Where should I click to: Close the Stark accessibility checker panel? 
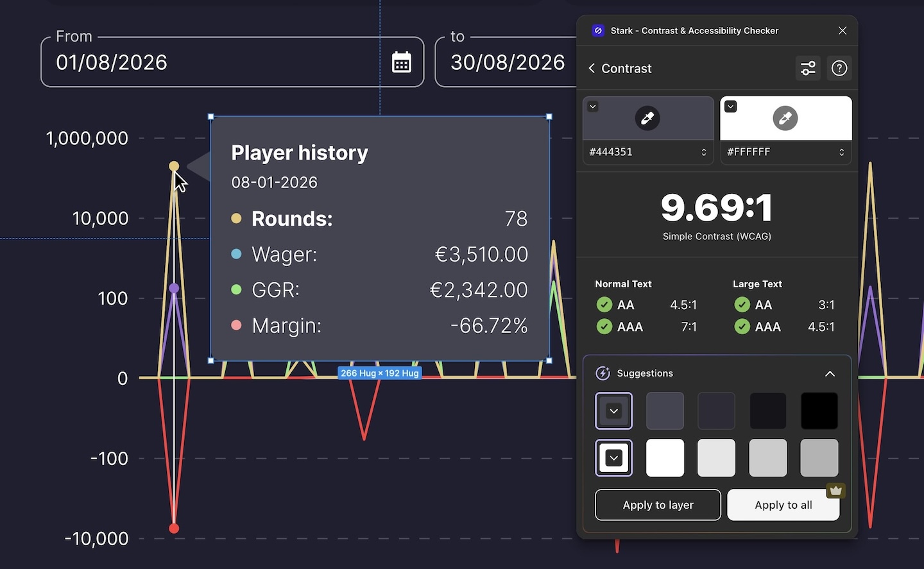[843, 31]
